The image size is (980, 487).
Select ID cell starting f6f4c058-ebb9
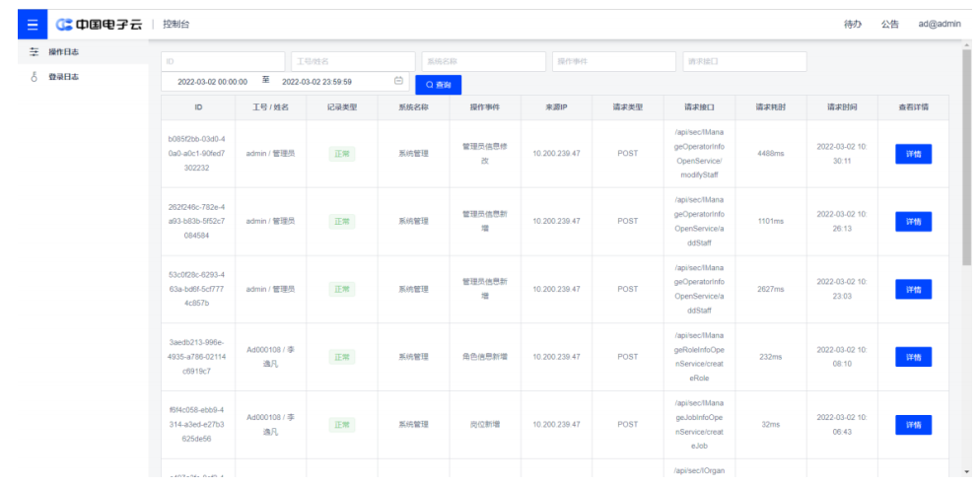(x=198, y=425)
